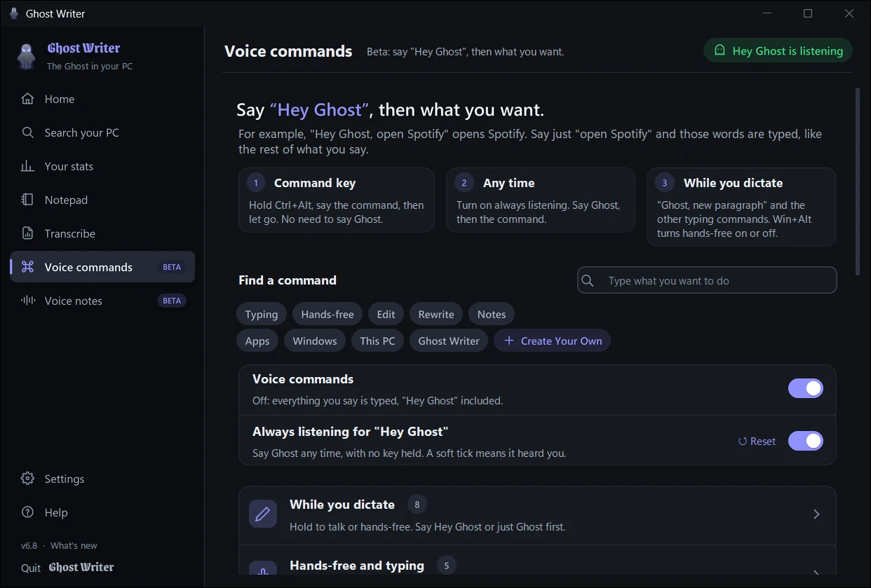Click the Settings gear icon
This screenshot has width=871, height=588.
pos(27,479)
